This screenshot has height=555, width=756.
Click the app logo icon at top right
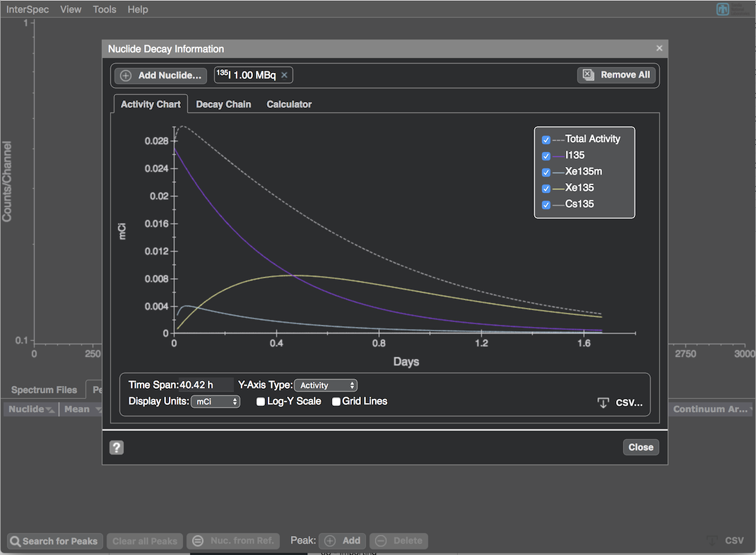click(x=722, y=9)
